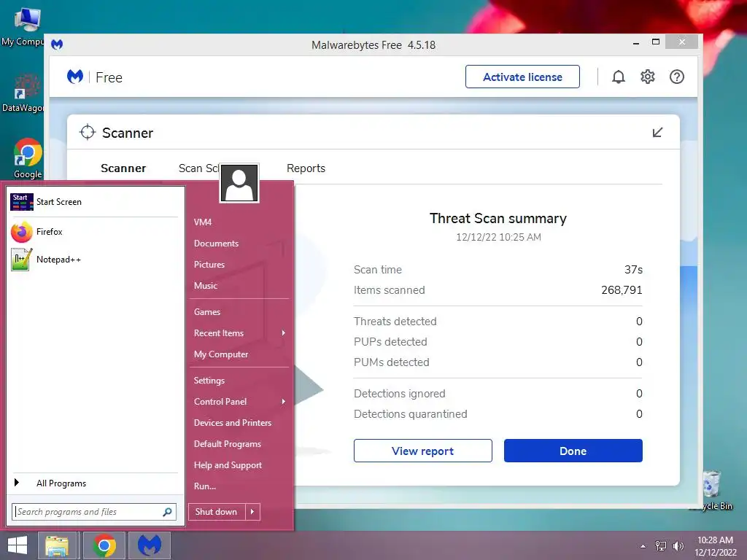Show hidden tray icons arrow
Viewport: 747px width, 560px height.
tap(643, 546)
